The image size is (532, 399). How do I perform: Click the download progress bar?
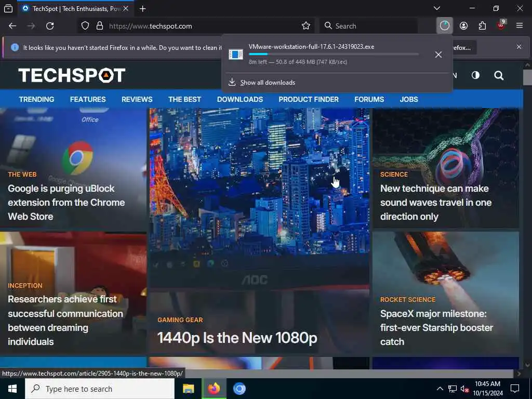(x=334, y=54)
